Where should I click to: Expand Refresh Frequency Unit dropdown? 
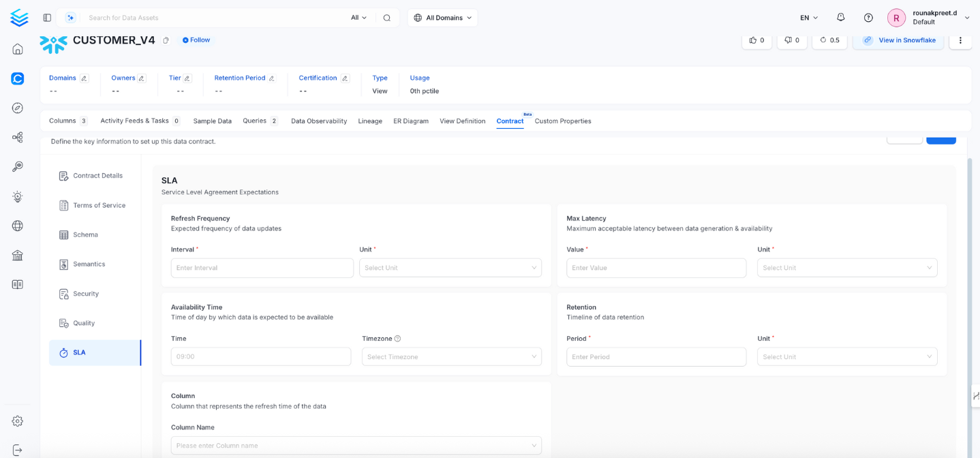click(x=450, y=268)
